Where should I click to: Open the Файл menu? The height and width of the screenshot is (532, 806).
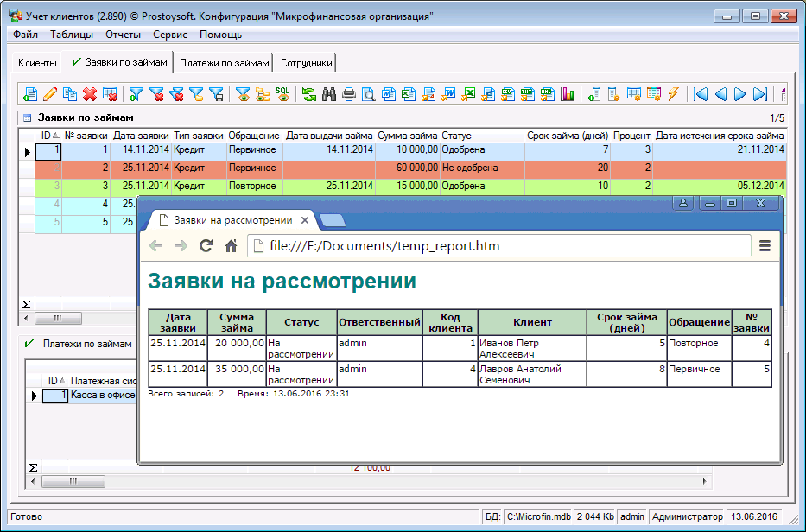tap(25, 35)
